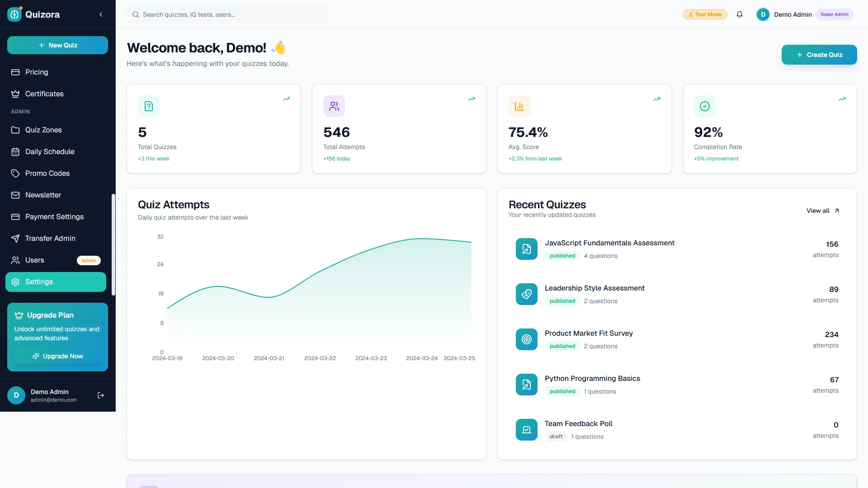Click the JavaScript Fundamentals quiz icon
The width and height of the screenshot is (868, 488).
[527, 249]
